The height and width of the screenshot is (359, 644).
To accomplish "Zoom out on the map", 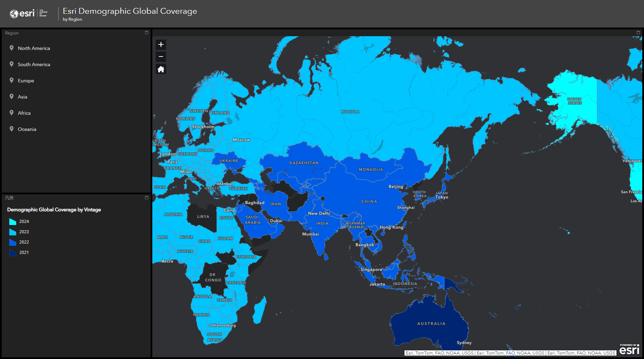I will tap(161, 57).
